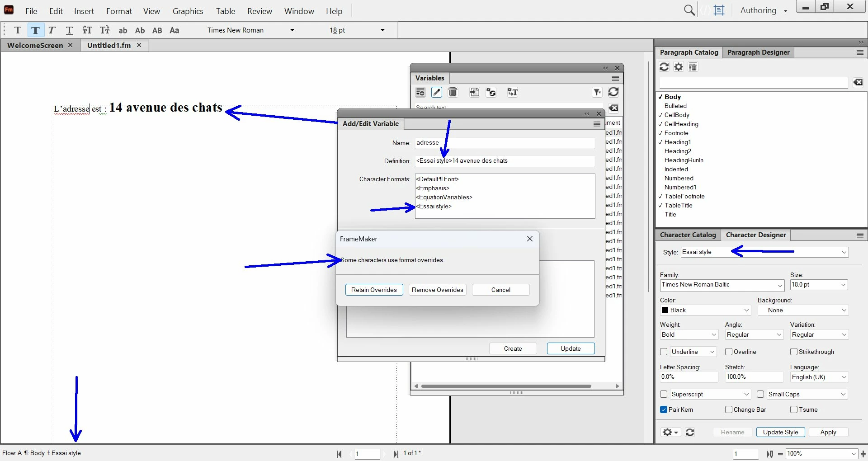Click the Apply button in Character Designer
Image resolution: width=868 pixels, height=461 pixels.
tap(828, 432)
